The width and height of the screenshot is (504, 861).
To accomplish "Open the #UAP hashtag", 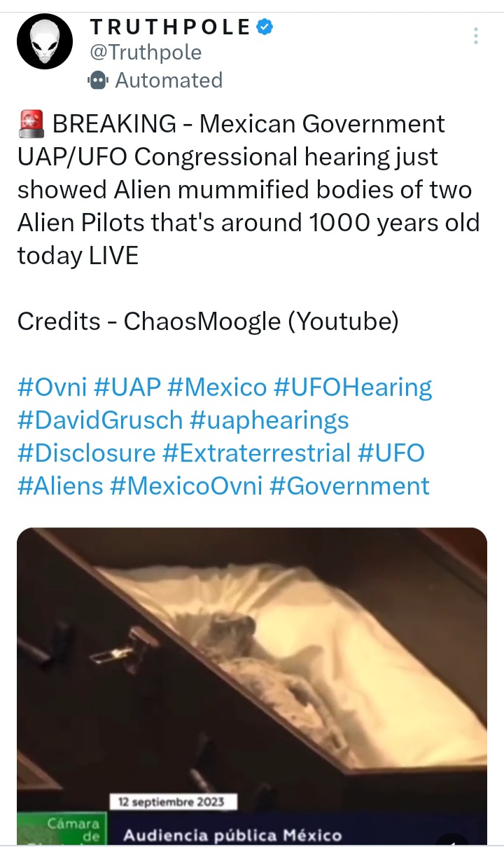I will point(128,387).
